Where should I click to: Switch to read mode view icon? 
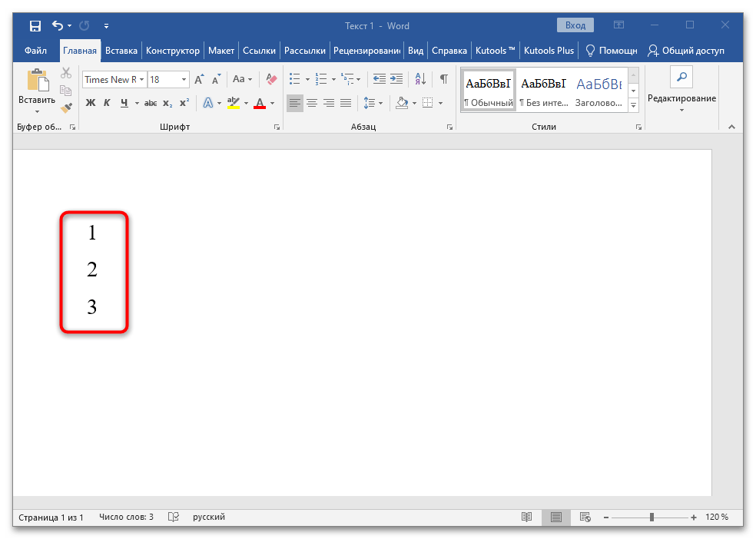[526, 517]
